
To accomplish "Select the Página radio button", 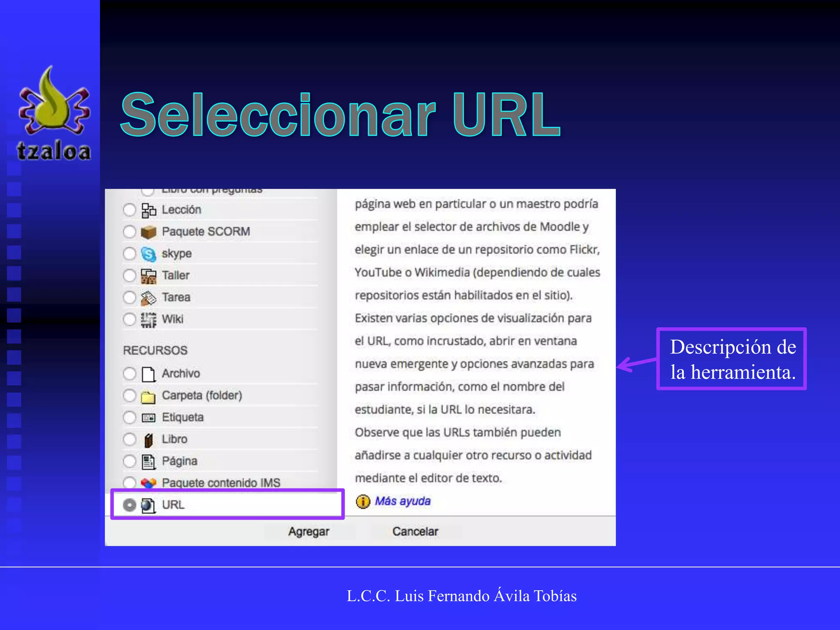I will coord(130,461).
